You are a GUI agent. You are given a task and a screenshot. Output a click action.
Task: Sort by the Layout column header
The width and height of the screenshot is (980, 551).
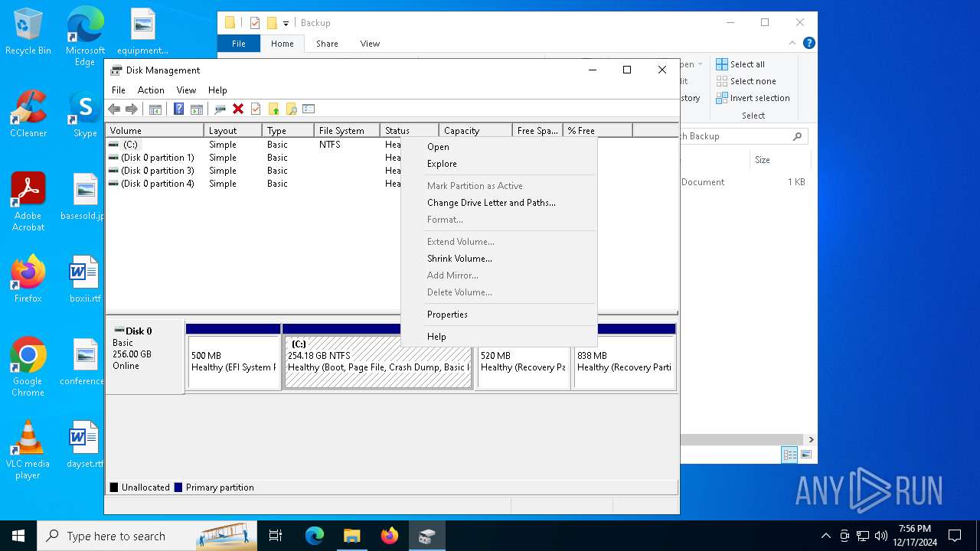[x=233, y=131]
